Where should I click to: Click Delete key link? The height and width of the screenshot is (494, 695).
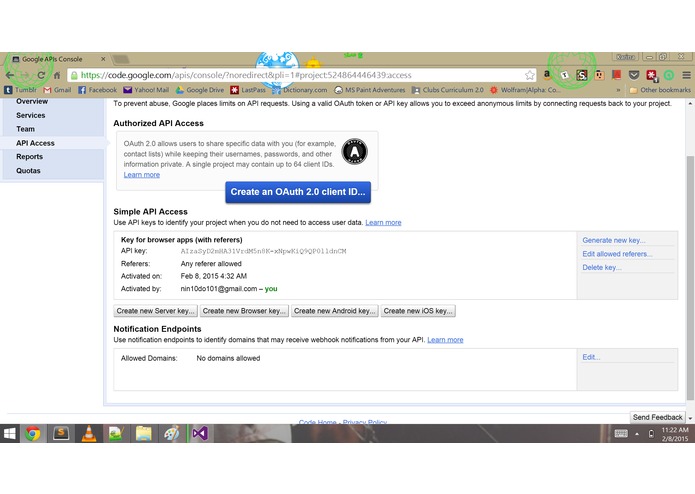[602, 268]
